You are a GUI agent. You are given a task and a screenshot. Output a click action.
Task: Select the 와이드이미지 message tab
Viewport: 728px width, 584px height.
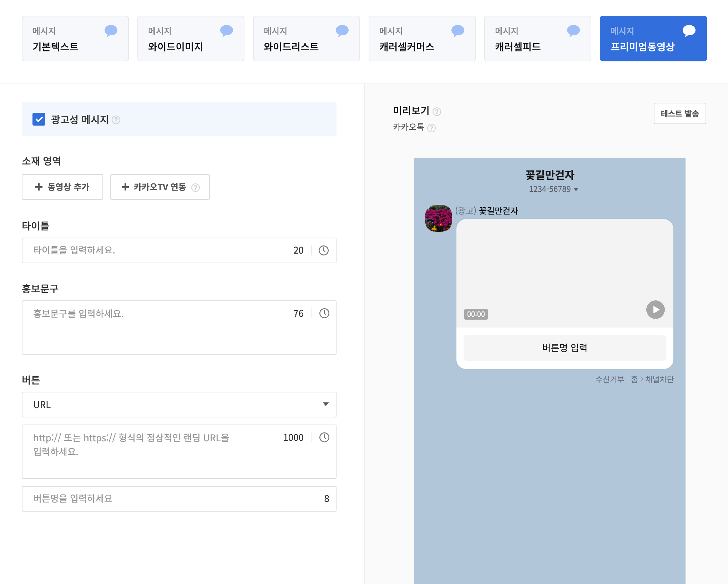coord(191,39)
